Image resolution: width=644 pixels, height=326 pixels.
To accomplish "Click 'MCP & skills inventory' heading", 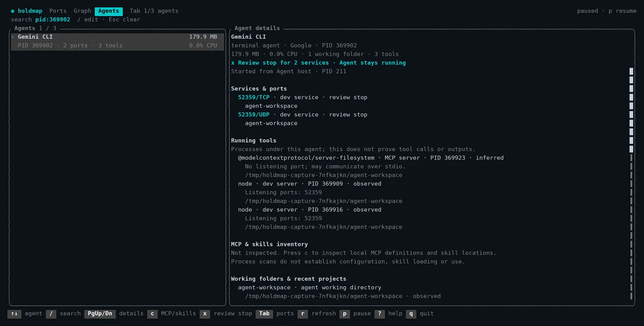I will 269,244.
